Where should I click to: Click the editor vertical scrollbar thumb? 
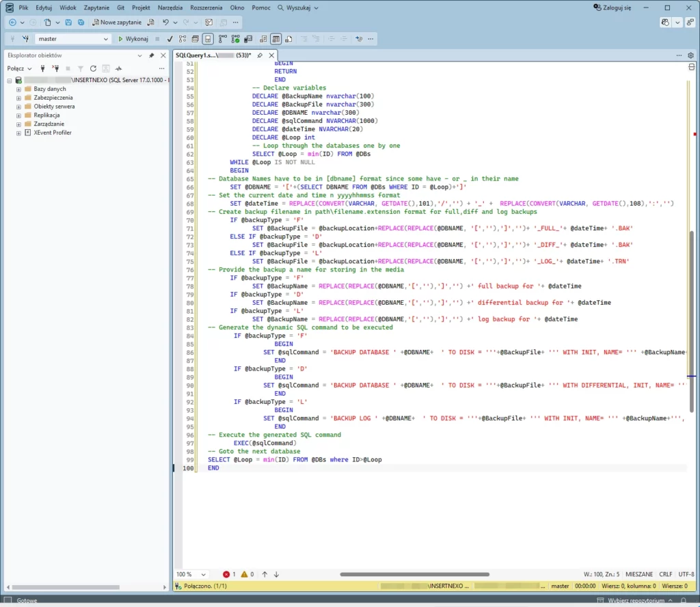(x=692, y=321)
